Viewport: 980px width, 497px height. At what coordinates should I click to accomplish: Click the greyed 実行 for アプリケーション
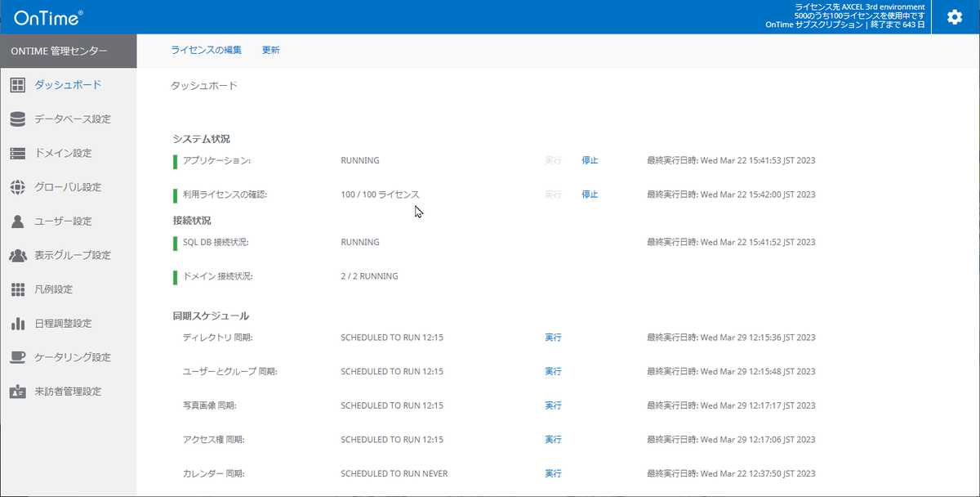point(553,160)
